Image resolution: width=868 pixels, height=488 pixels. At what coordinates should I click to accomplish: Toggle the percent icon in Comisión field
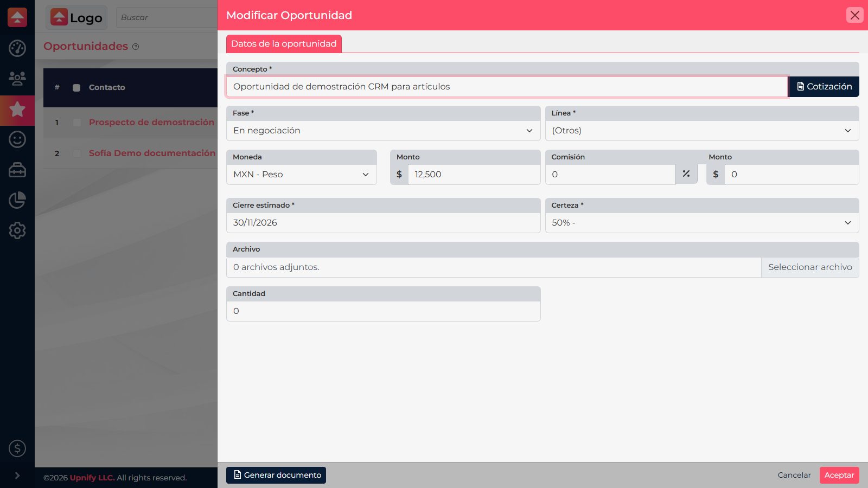[686, 174]
